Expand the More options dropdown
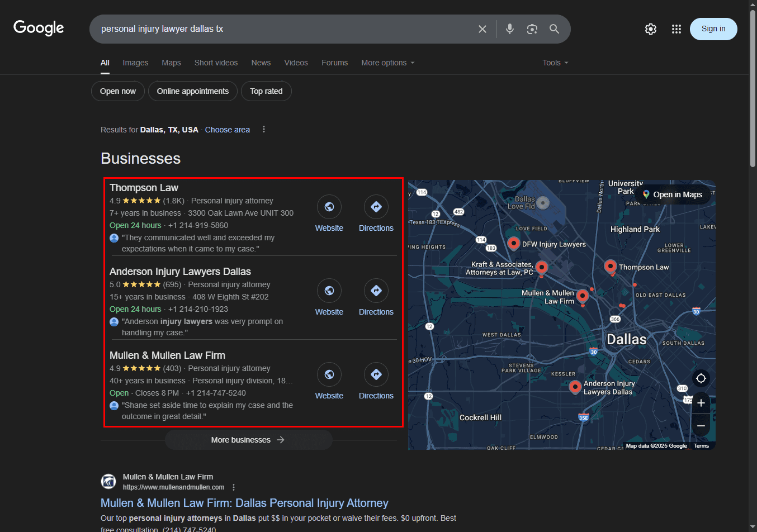 point(388,63)
